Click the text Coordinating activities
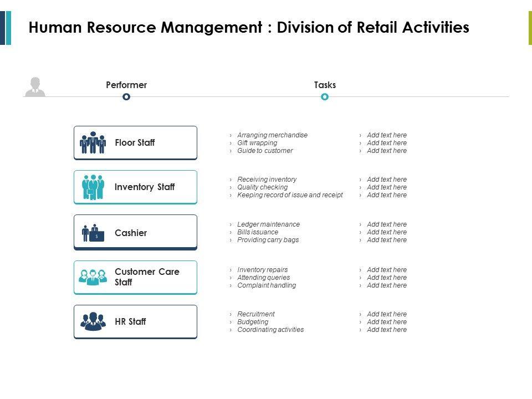The image size is (532, 399). [x=270, y=330]
